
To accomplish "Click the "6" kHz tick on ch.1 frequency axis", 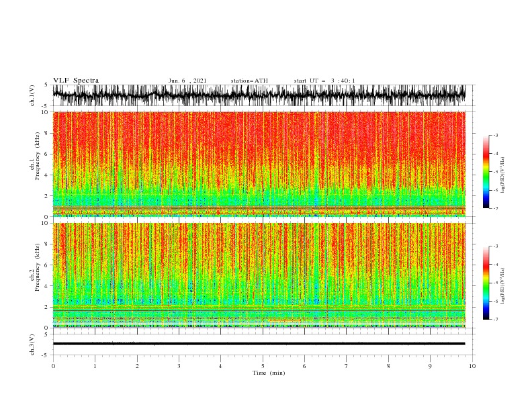I will tap(46, 154).
